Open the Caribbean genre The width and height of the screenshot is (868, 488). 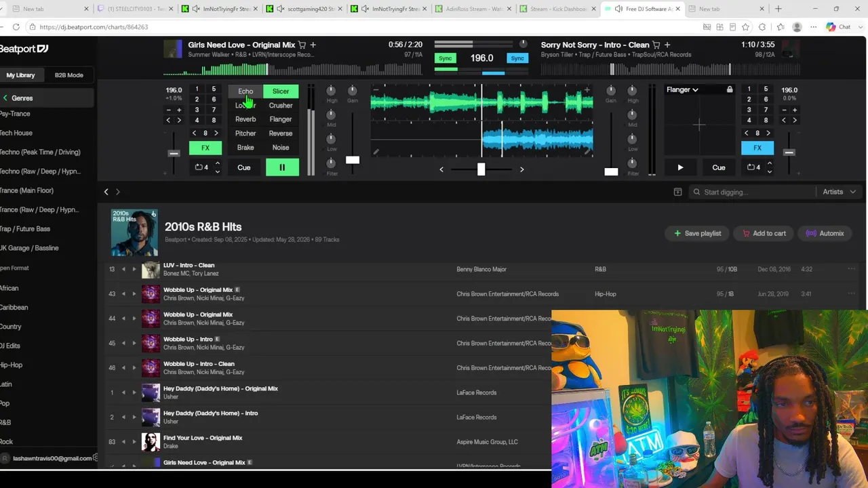coord(14,307)
